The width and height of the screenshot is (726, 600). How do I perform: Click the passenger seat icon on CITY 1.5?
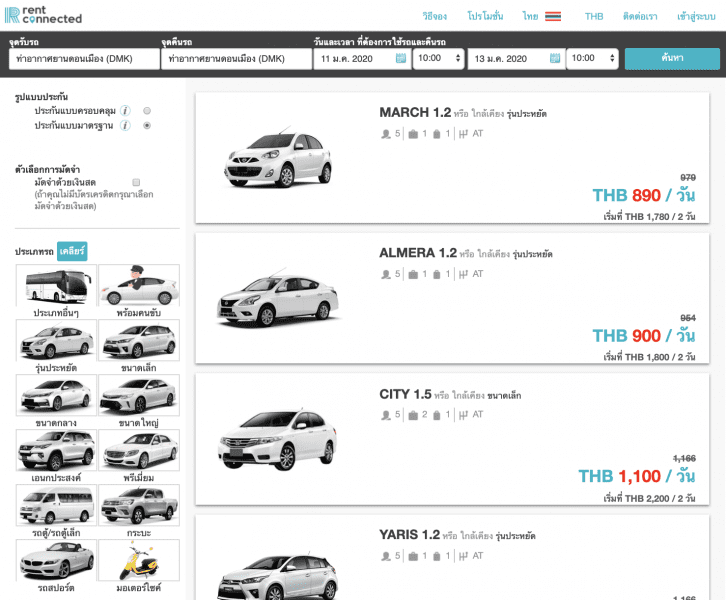pos(386,415)
